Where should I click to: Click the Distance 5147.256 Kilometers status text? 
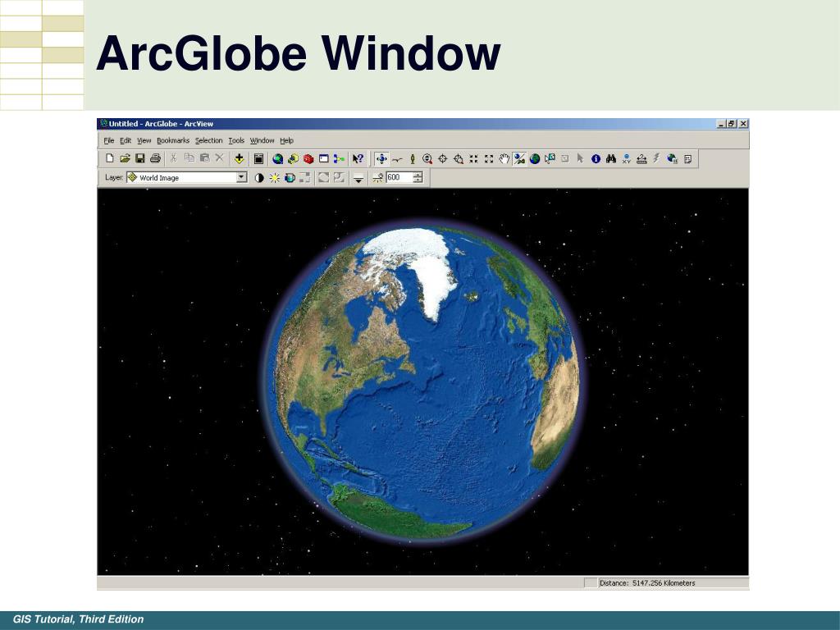(647, 583)
